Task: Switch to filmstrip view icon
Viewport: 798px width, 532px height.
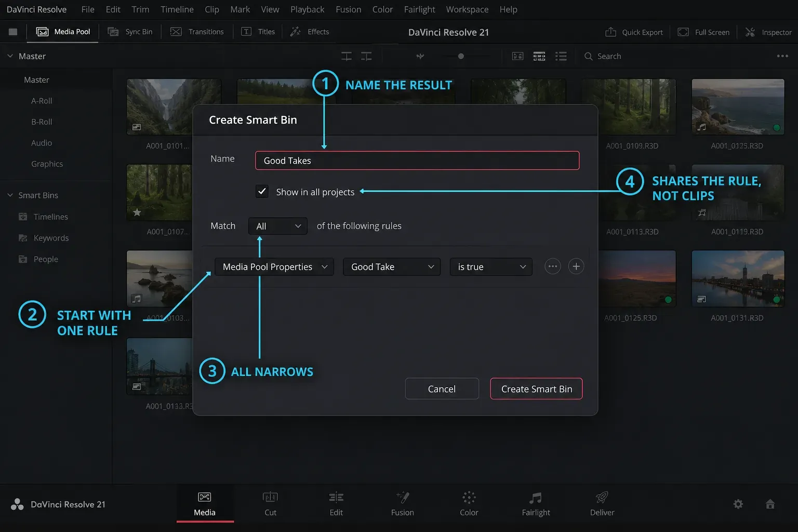Action: (518, 56)
